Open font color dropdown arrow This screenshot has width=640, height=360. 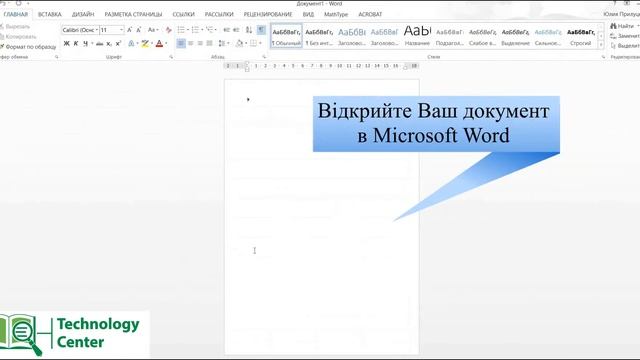pyautogui.click(x=166, y=43)
